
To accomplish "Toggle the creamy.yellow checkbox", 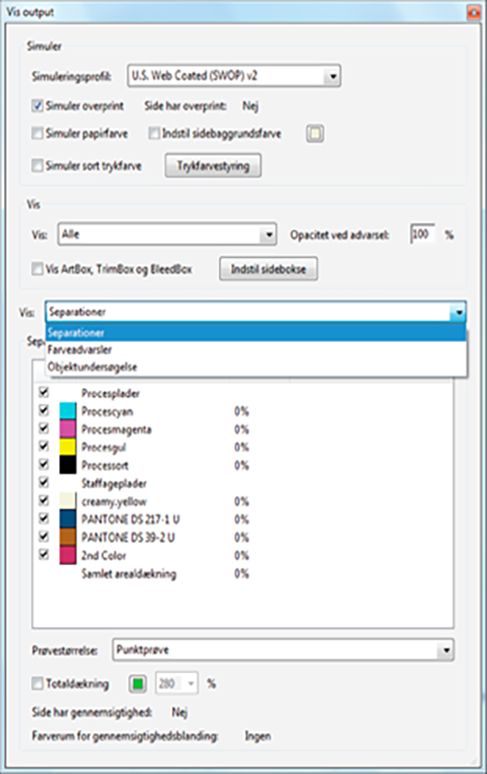I will click(44, 501).
